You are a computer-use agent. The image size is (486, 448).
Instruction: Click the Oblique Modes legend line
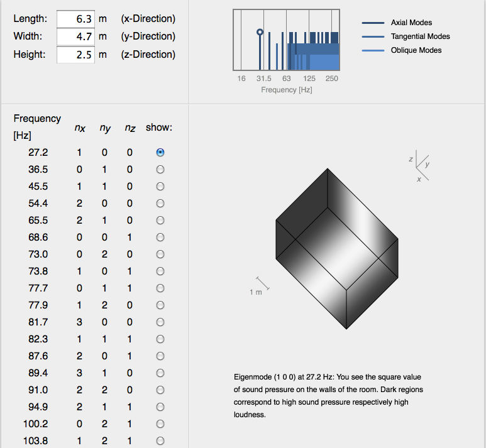[373, 50]
